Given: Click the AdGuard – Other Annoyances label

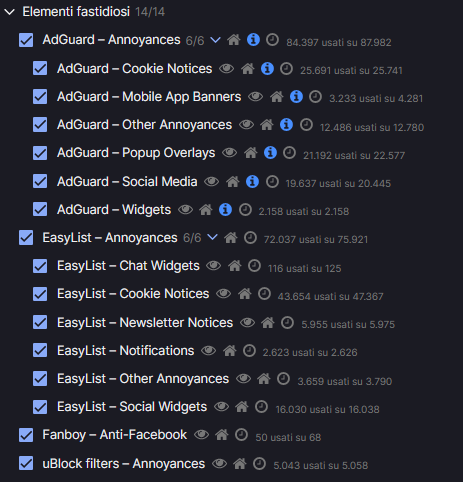Looking at the screenshot, I should tap(144, 125).
